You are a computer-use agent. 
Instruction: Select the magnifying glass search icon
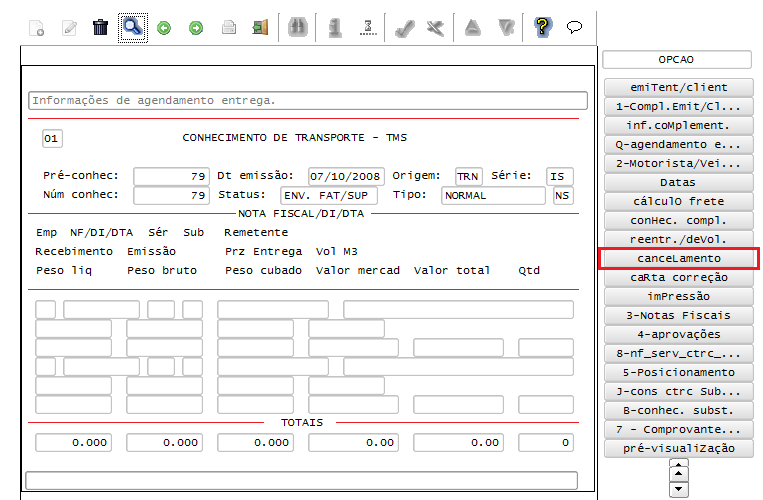tap(132, 28)
